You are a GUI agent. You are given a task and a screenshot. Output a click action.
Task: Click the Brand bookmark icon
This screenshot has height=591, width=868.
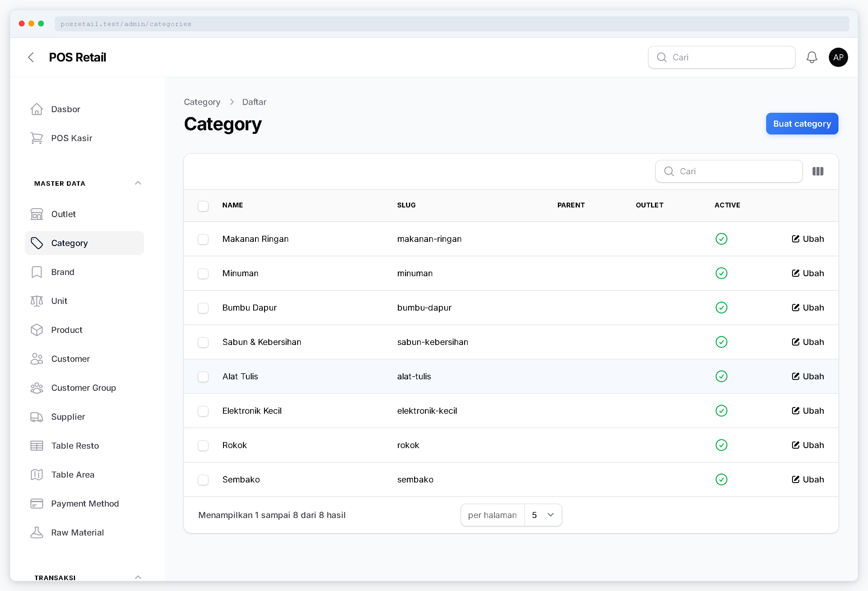(x=36, y=272)
